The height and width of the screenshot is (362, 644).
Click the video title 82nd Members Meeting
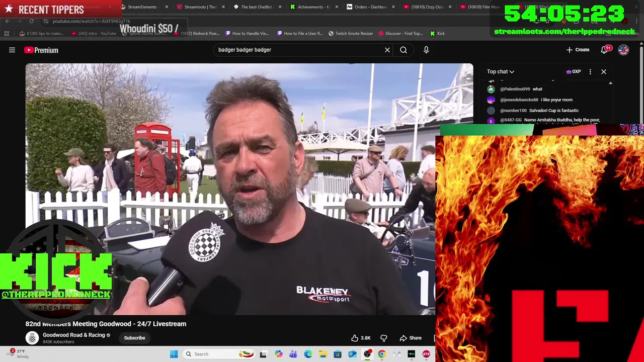(x=106, y=324)
